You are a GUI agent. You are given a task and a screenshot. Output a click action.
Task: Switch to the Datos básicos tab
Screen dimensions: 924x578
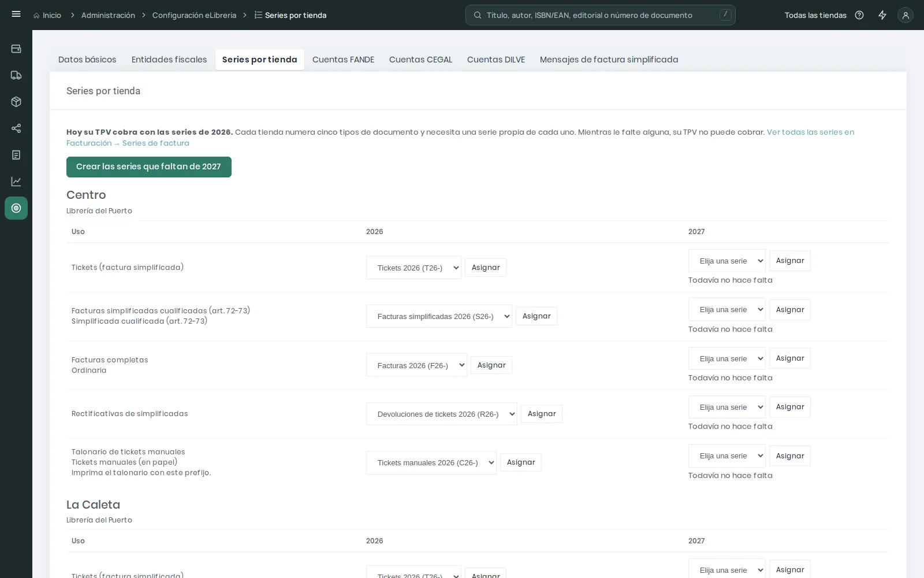click(x=87, y=60)
